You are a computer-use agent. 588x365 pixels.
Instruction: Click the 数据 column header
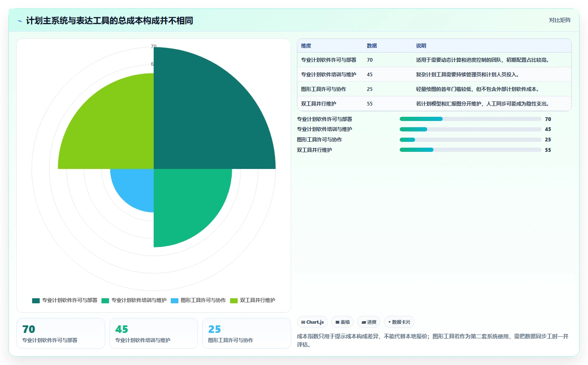pyautogui.click(x=372, y=46)
